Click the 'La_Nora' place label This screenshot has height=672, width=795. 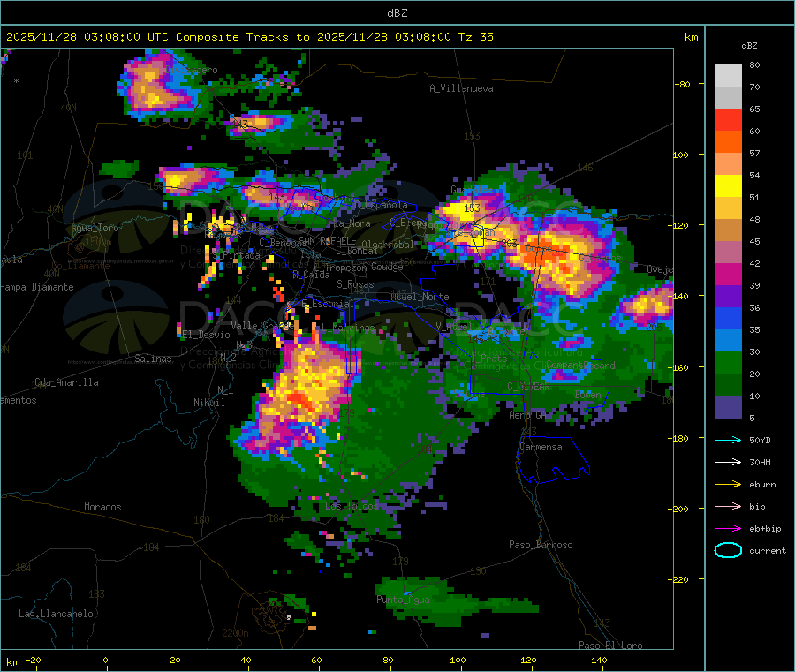pos(352,223)
